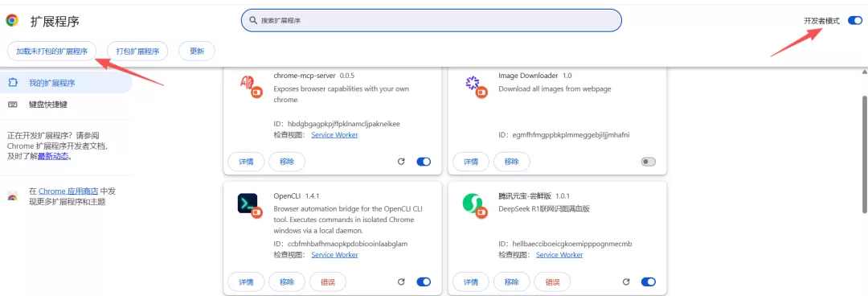Open the 最新动态 link
The image size is (868, 296).
tap(53, 156)
